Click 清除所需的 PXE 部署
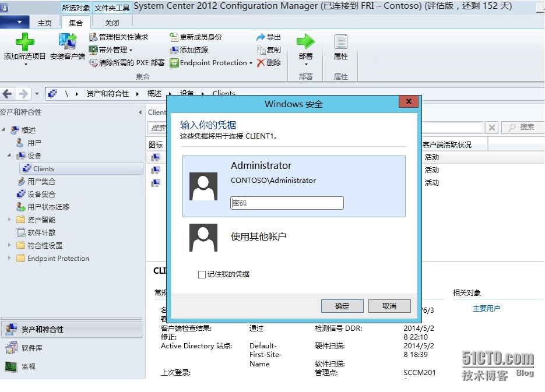Viewport: 545px width, 392px height. tap(127, 62)
